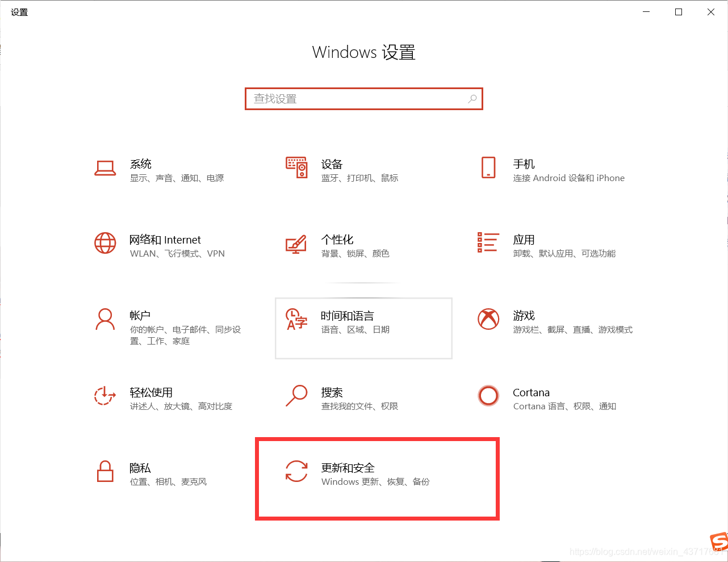Click the text 游戏栏、截屏、直播、游戏模式
Viewport: 728px width, 562px height.
[x=573, y=330]
